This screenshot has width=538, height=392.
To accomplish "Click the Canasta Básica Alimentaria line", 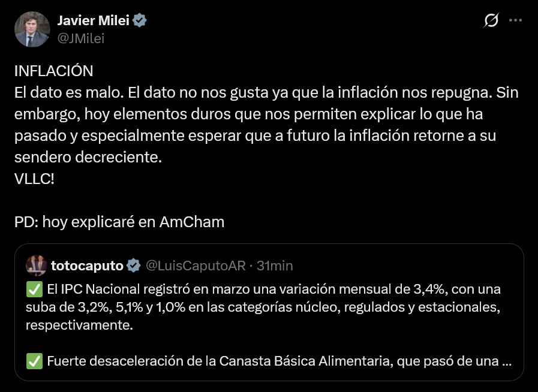I will 270,362.
